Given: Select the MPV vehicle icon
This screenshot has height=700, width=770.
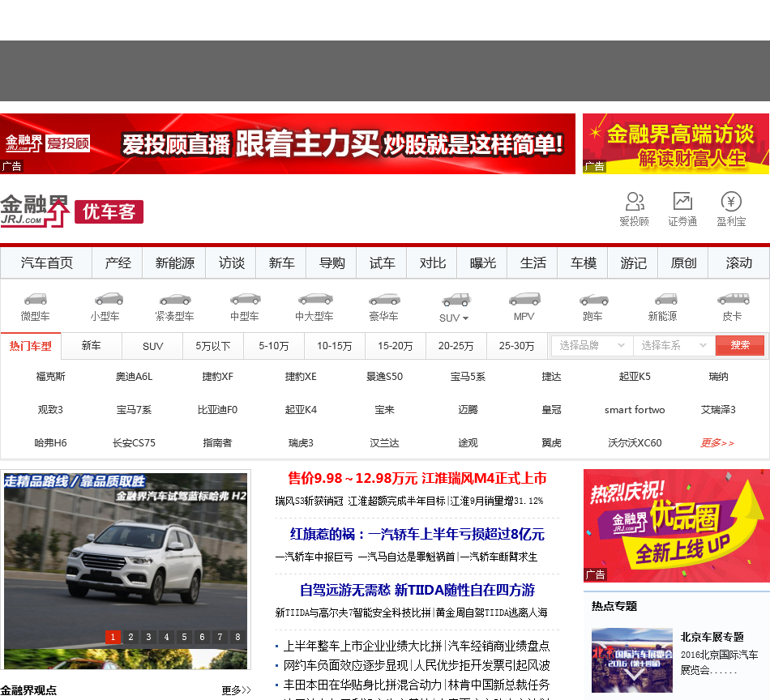Looking at the screenshot, I should [x=524, y=298].
